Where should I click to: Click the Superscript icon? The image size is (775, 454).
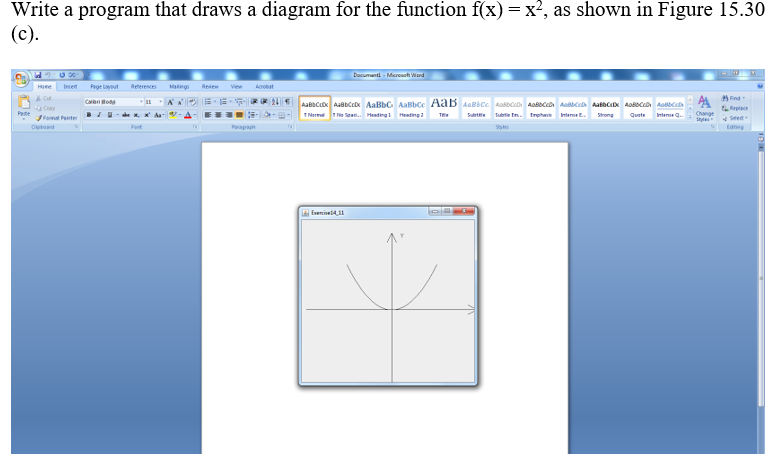pyautogui.click(x=147, y=115)
